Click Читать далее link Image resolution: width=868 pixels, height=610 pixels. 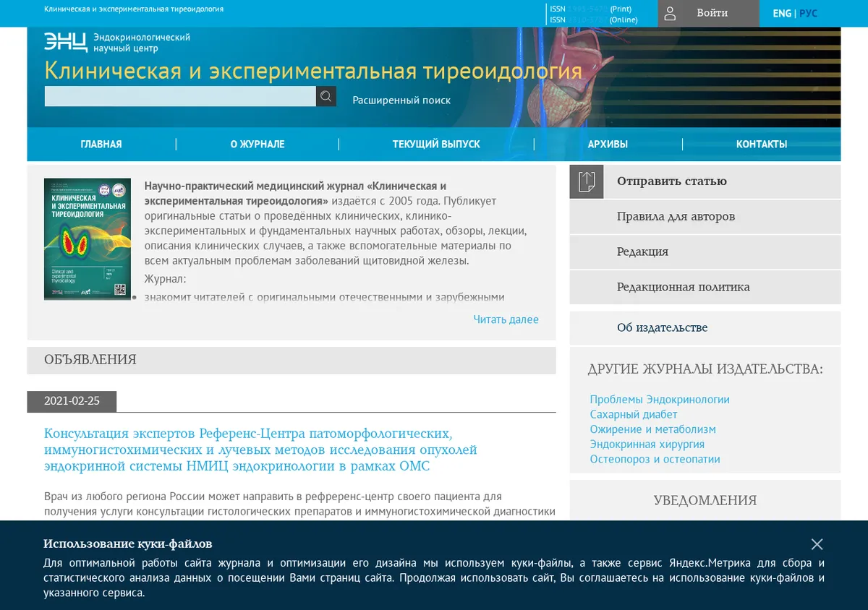click(506, 319)
